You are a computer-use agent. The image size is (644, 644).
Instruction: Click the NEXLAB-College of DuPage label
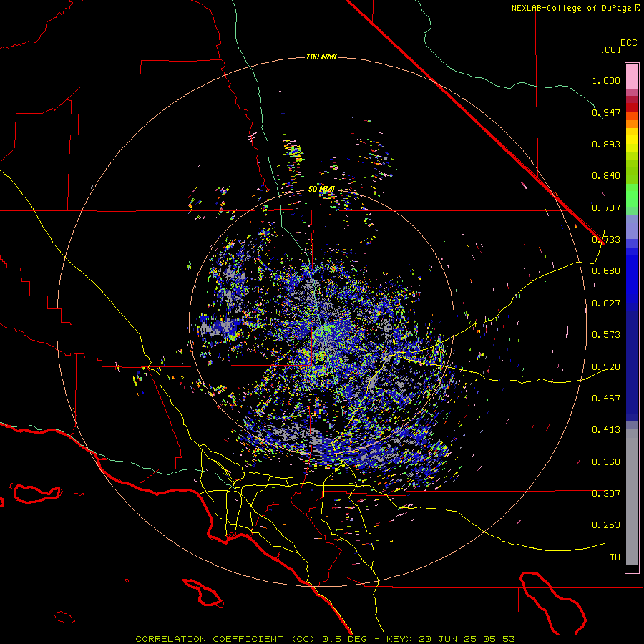575,8
